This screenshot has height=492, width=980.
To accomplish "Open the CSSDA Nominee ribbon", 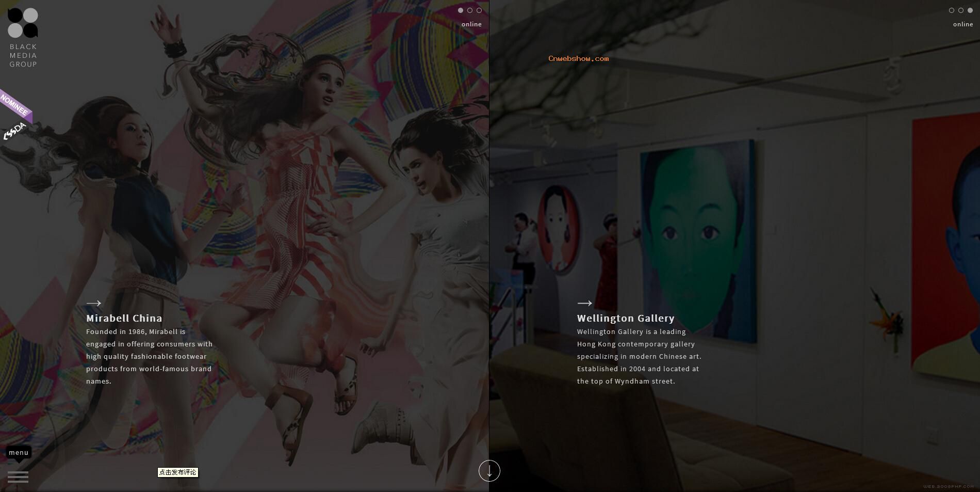I will [15, 115].
